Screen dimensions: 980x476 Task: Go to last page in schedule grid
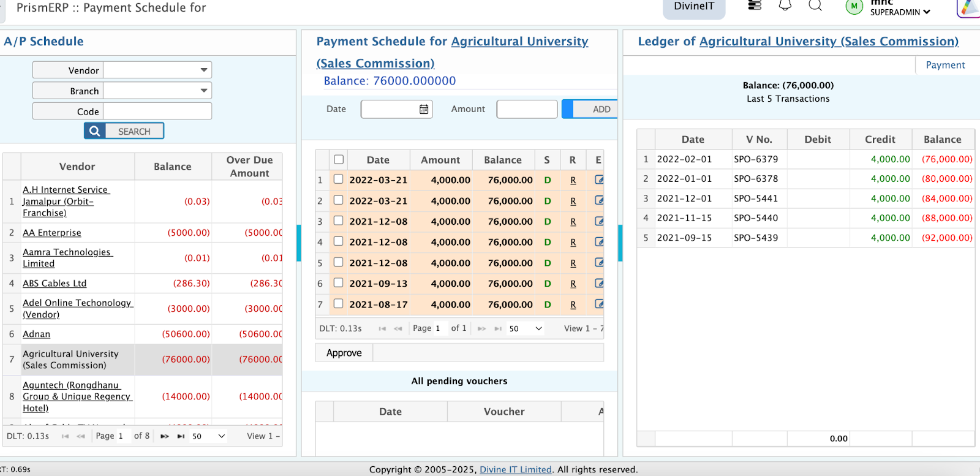pyautogui.click(x=498, y=328)
